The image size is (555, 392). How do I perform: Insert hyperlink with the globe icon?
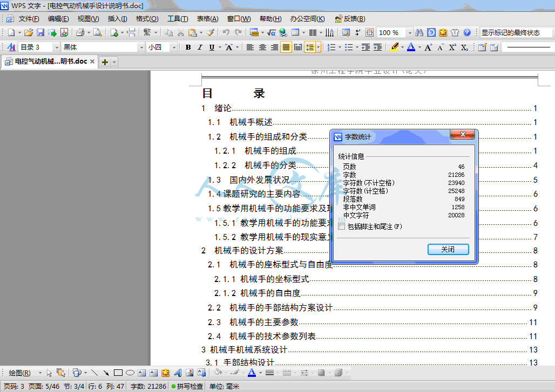(x=283, y=32)
